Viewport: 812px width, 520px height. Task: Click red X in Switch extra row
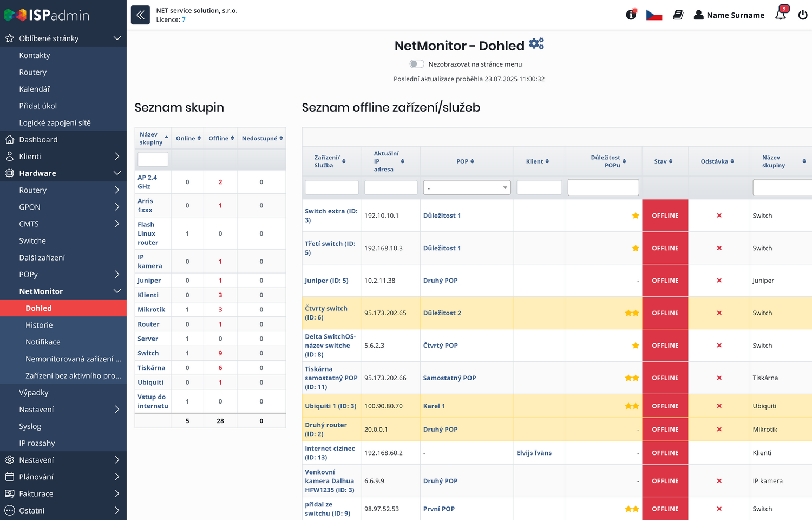coord(719,216)
